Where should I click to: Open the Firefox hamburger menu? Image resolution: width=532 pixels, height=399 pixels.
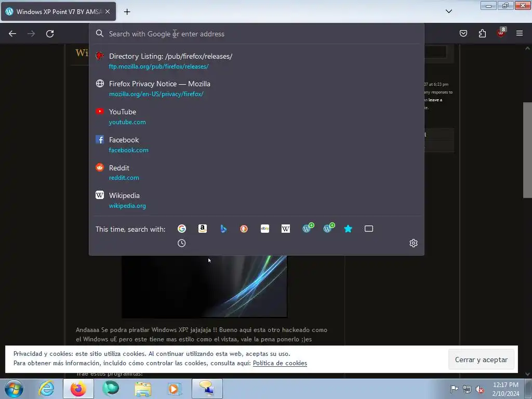520,33
